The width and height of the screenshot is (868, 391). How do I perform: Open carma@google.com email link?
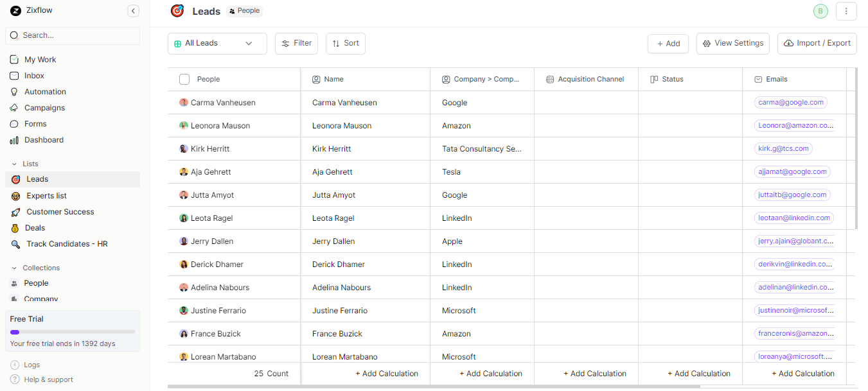click(790, 102)
